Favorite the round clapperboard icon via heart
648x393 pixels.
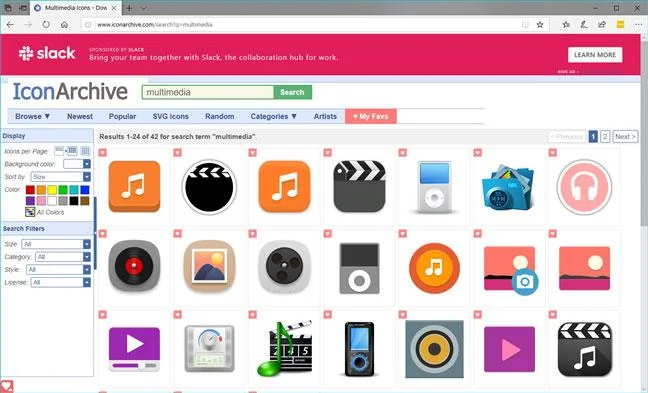click(177, 153)
